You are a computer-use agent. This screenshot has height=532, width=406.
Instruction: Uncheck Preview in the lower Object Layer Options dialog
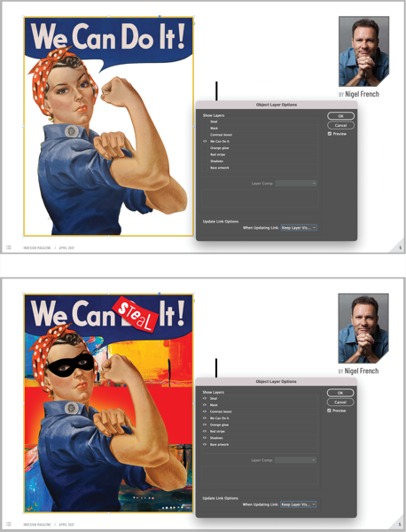330,411
